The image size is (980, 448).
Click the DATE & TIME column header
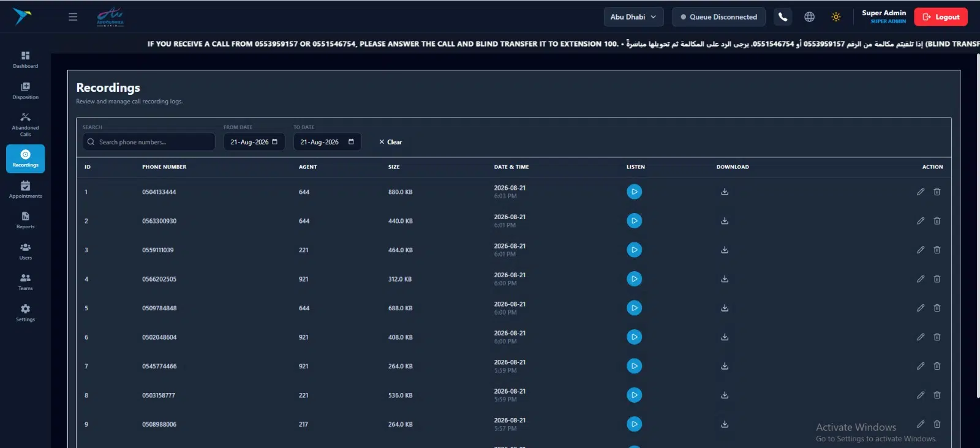click(x=511, y=167)
